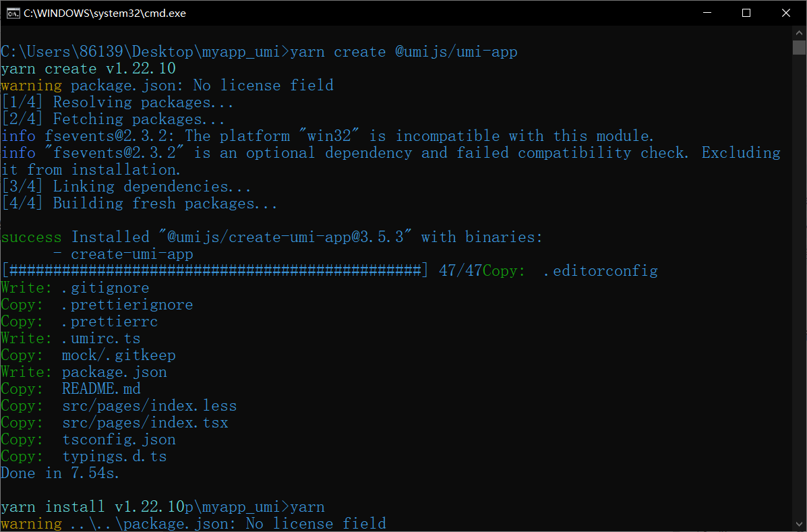The image size is (807, 532).
Task: Click the maximize icon on the title bar
Action: [x=746, y=12]
